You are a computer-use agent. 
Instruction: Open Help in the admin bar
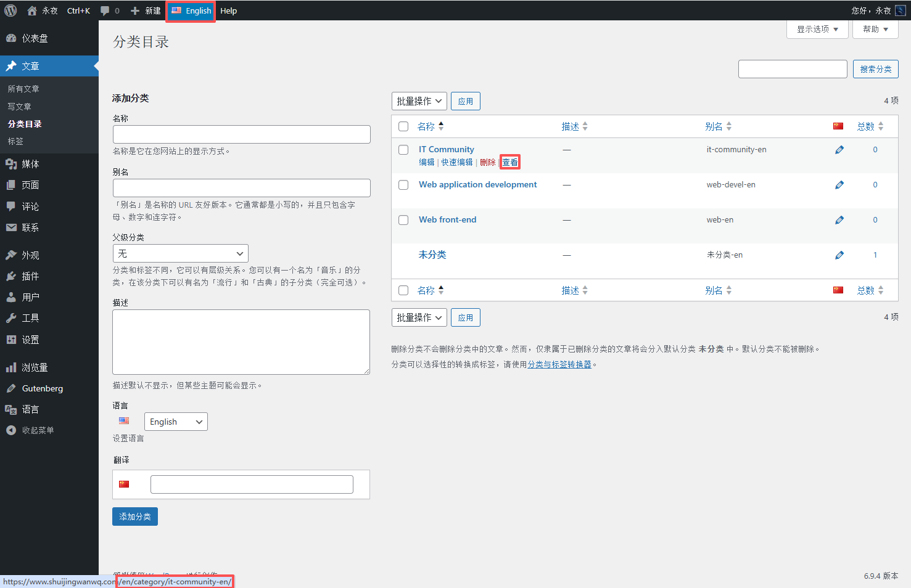pos(229,10)
